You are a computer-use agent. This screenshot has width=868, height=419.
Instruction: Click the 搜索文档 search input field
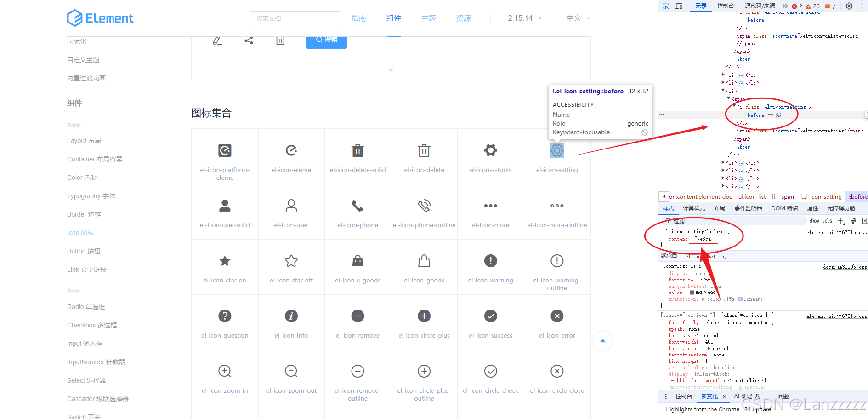(295, 18)
